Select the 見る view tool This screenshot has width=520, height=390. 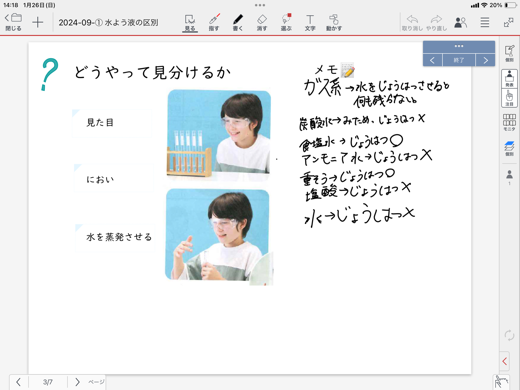coord(190,23)
